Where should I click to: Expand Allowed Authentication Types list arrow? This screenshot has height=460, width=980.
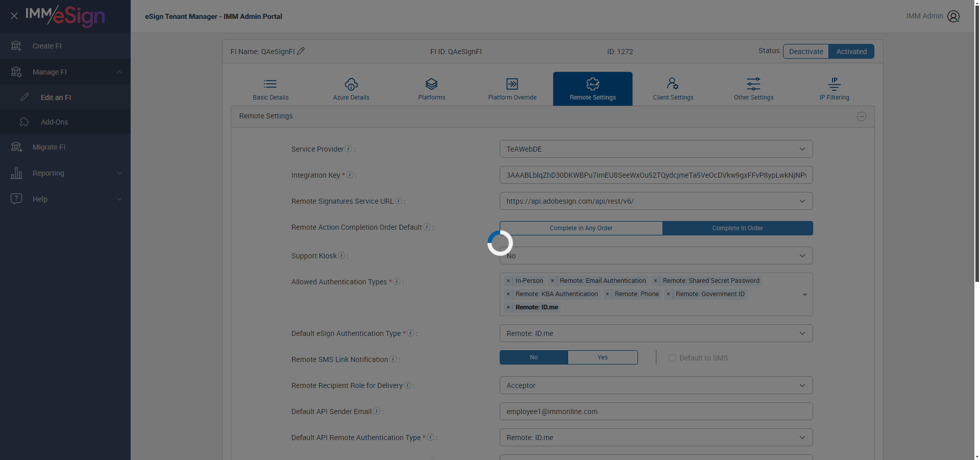(805, 295)
